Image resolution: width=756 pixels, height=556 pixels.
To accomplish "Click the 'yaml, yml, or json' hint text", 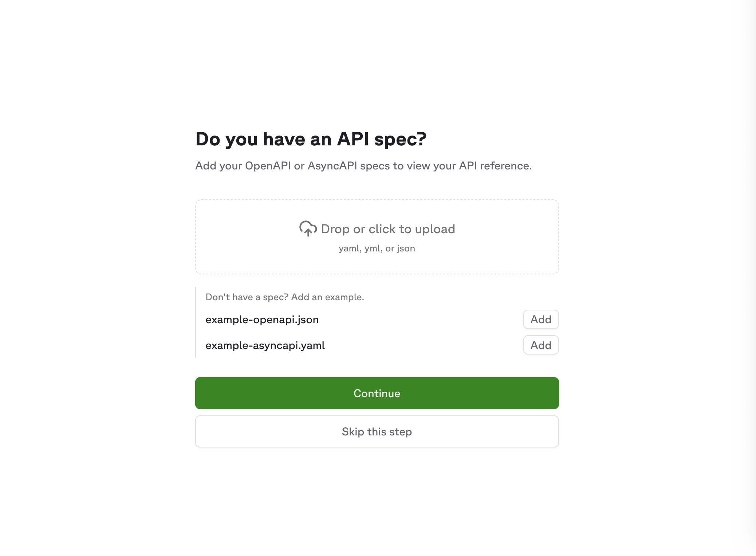I will click(x=377, y=248).
